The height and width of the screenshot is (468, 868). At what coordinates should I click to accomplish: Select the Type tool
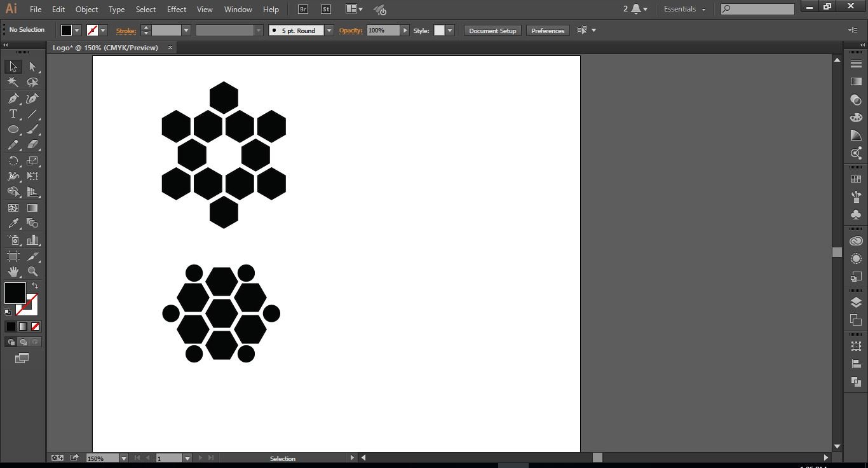(x=13, y=114)
